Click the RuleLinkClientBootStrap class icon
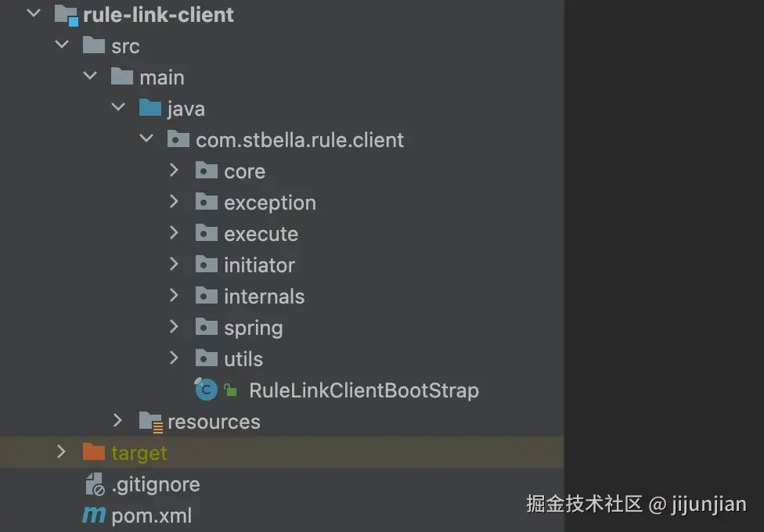The width and height of the screenshot is (764, 532). pyautogui.click(x=206, y=390)
